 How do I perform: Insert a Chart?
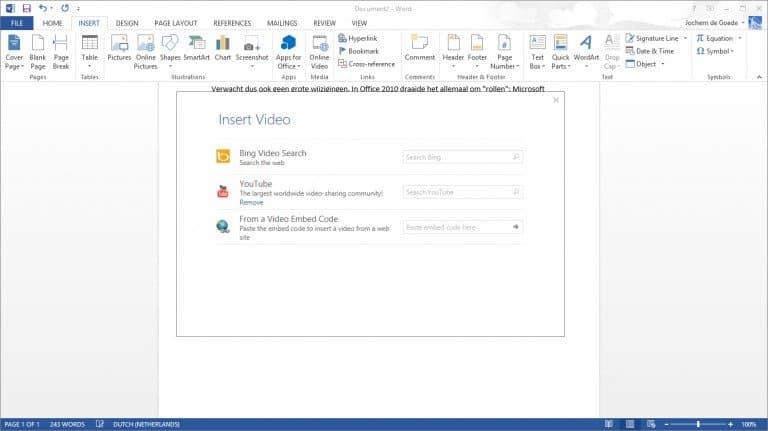tap(222, 49)
